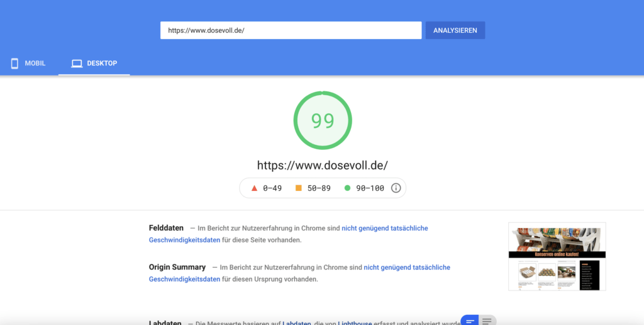The image size is (644, 325).
Task: Switch to the MOBIL tab
Action: (x=28, y=64)
